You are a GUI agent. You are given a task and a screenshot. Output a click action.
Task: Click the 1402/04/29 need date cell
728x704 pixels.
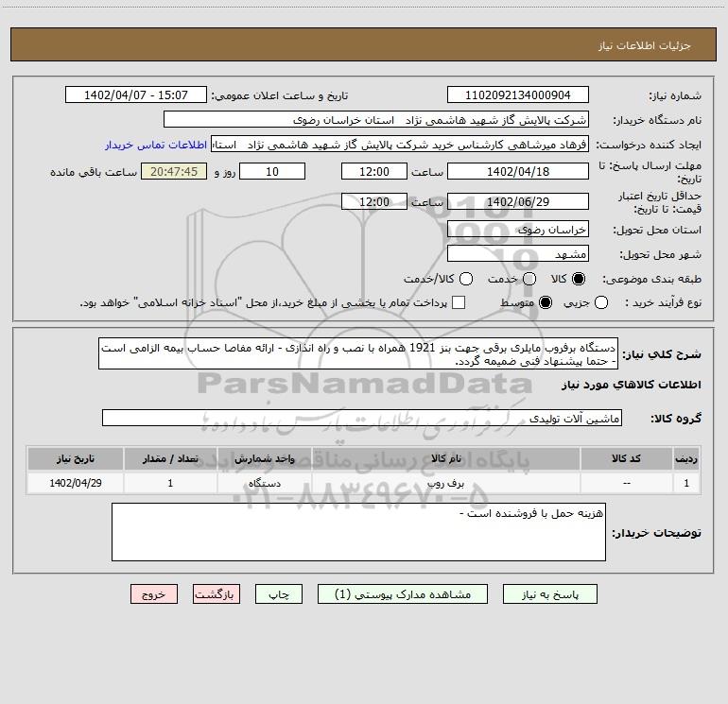[x=76, y=483]
